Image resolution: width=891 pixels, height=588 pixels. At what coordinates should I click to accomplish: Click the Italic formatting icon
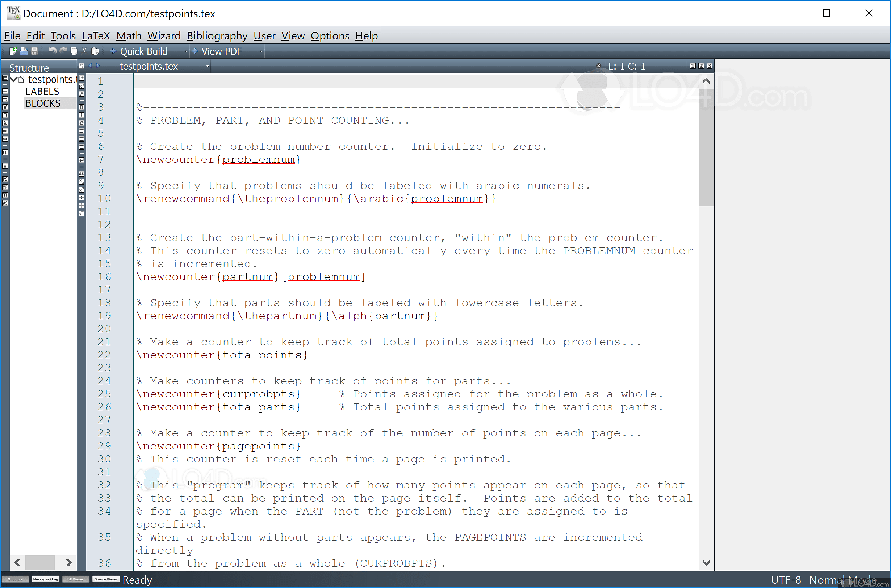click(x=81, y=115)
